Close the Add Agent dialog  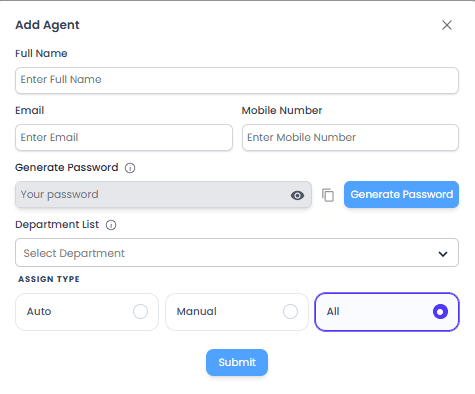[447, 25]
